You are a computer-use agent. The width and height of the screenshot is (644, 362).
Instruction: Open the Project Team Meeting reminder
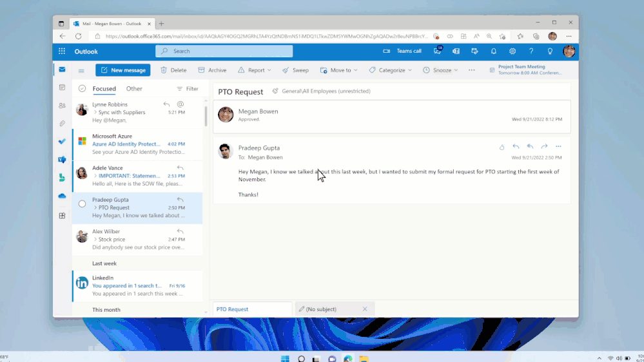point(526,70)
